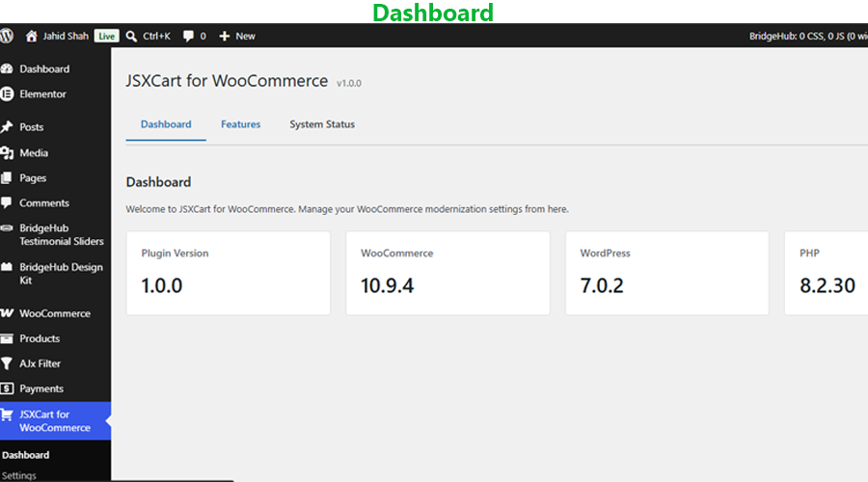Click the Plugin Version 1.0.0 value

(162, 285)
